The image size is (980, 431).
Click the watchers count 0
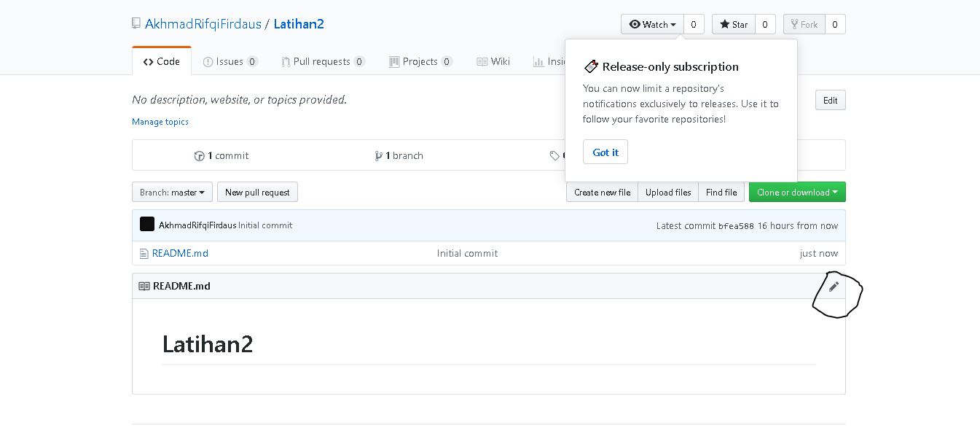coord(694,24)
